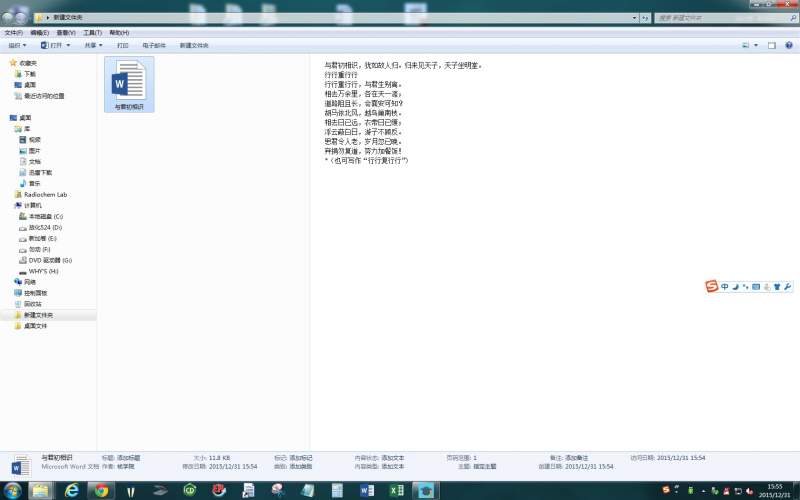Open 本地磁盘 (C:) drive

[x=45, y=216]
